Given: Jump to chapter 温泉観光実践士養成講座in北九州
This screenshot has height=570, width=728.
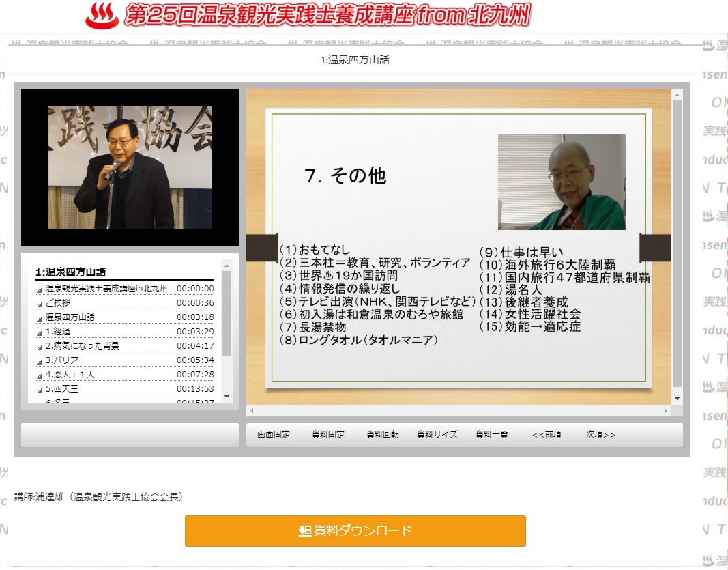Looking at the screenshot, I should click(x=106, y=289).
